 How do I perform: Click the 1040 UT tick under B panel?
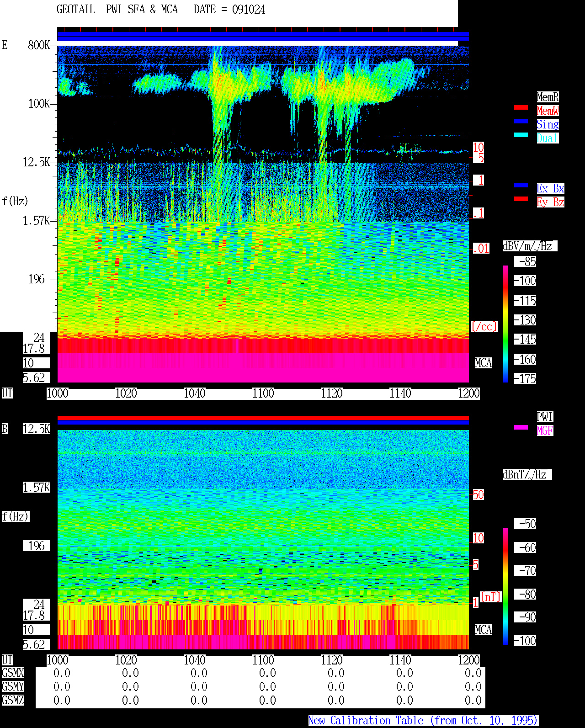pyautogui.click(x=194, y=660)
